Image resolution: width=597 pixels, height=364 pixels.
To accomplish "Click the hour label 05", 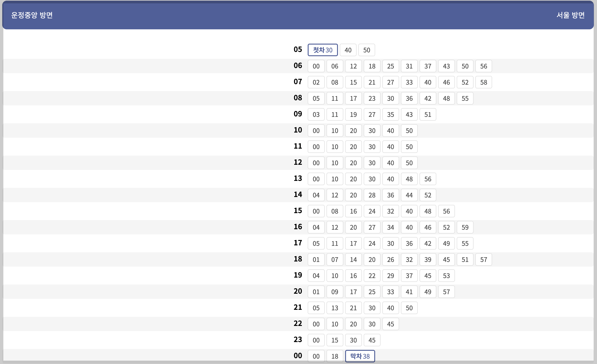I will coord(298,49).
